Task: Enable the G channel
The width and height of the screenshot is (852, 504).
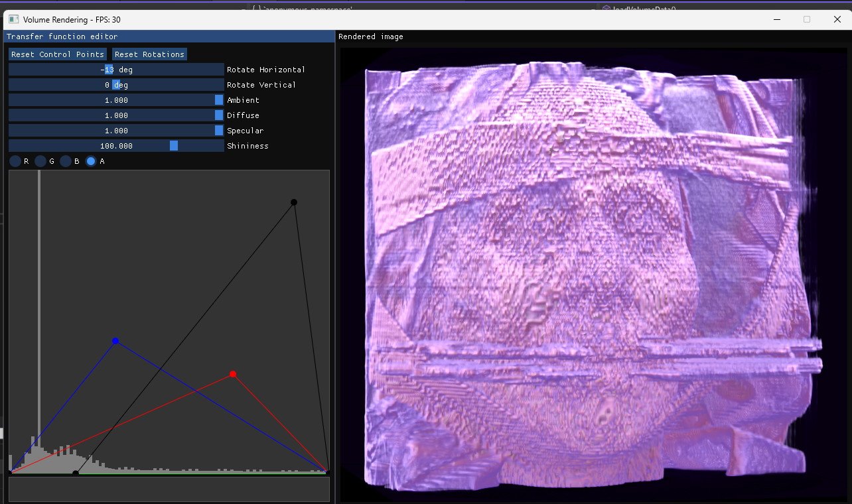Action: (x=40, y=160)
